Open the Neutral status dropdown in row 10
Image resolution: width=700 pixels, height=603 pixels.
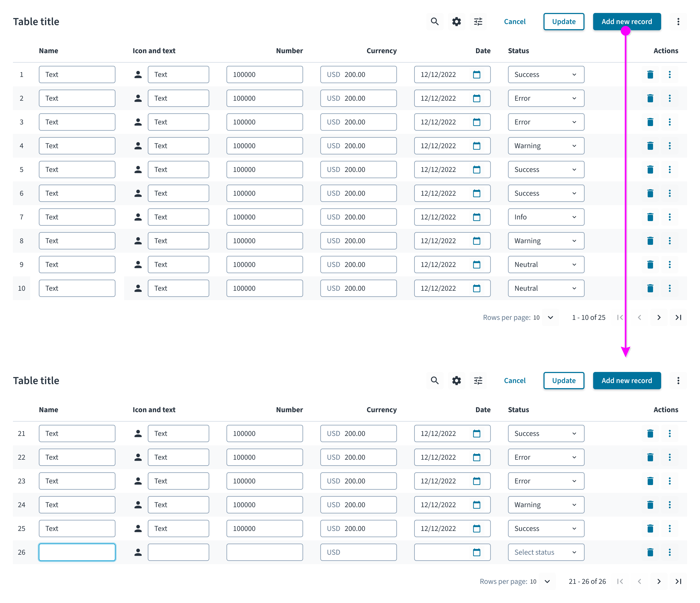pos(546,288)
